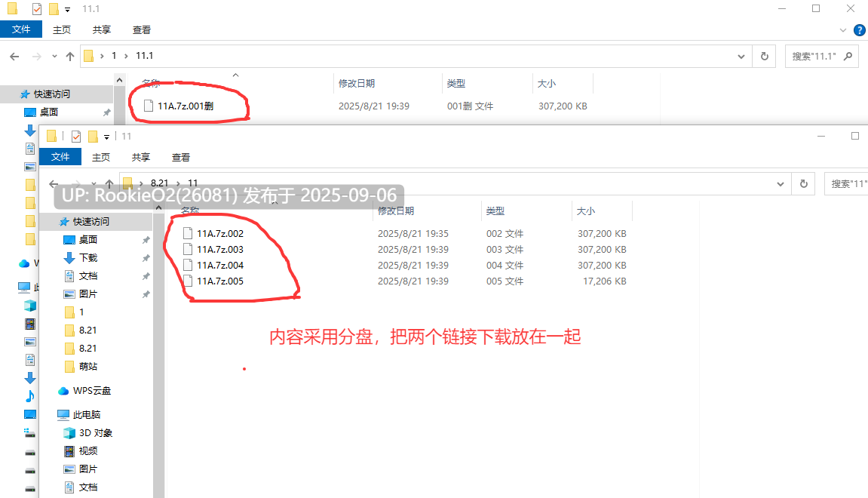Select 桌面 in the 11.1 window sidebar
This screenshot has height=498, width=868.
pos(49,112)
